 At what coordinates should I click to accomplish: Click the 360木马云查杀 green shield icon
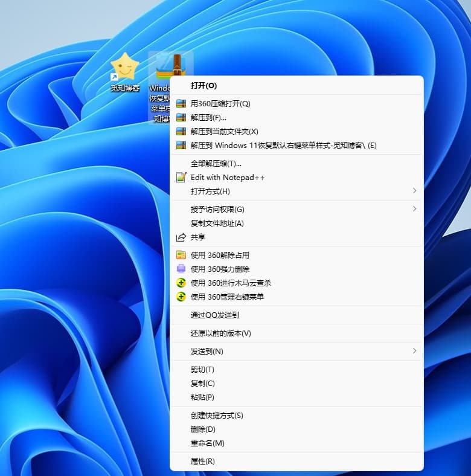point(181,283)
